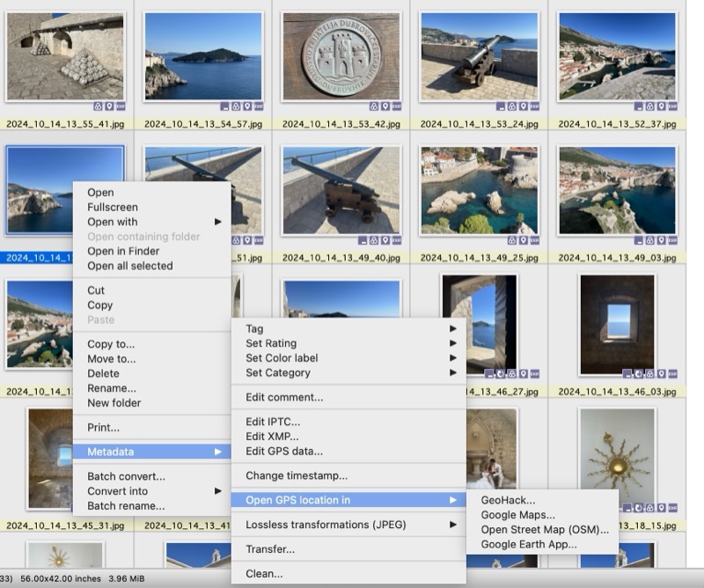Screen dimensions: 704x588
Task: Click EXIF badge on 2024_10_14_13_46_03.jpg thumbnail
Action: click(673, 374)
